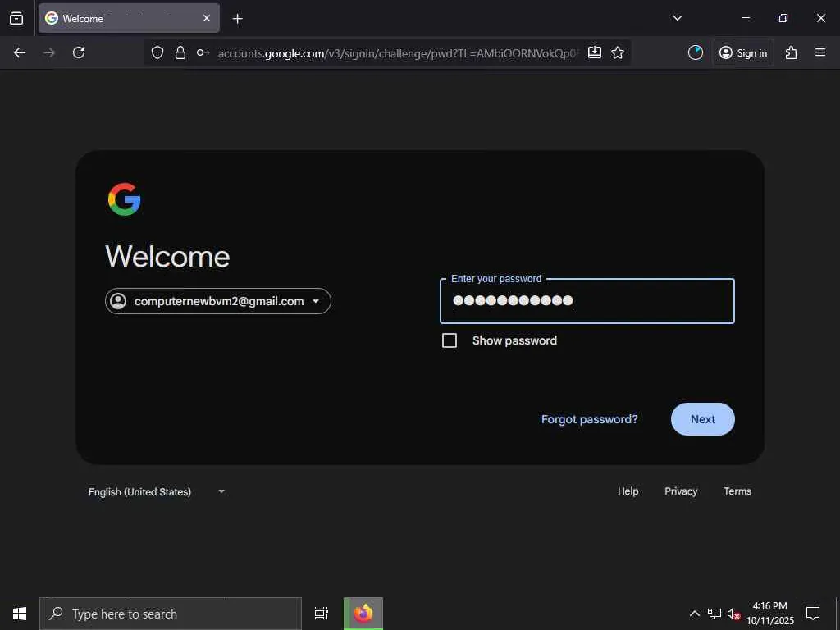Restore down the Firefox window
Viewport: 840px width, 630px height.
pos(783,18)
